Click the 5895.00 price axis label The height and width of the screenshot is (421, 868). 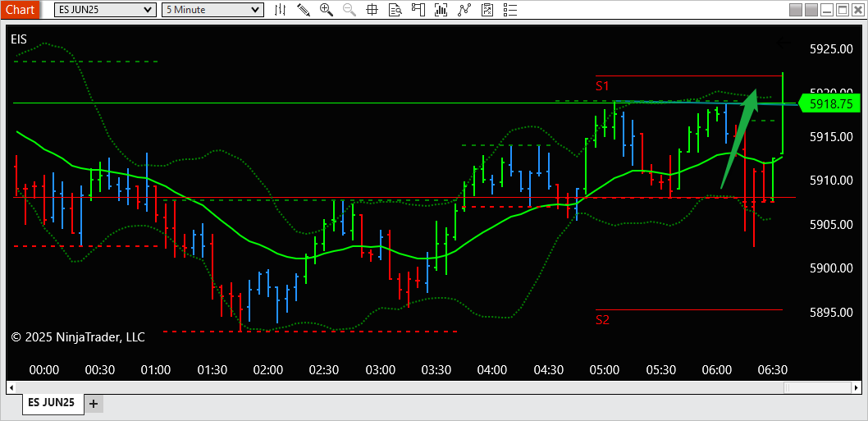coord(830,313)
